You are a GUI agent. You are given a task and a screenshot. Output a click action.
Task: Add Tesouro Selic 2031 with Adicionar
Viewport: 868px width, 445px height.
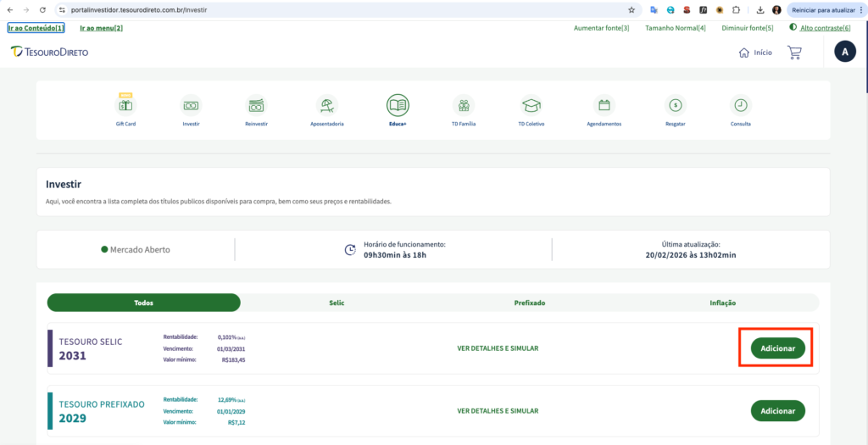(777, 348)
